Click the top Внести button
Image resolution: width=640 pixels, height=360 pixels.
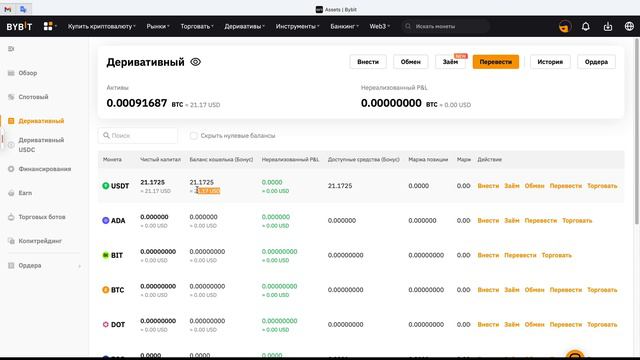(368, 62)
